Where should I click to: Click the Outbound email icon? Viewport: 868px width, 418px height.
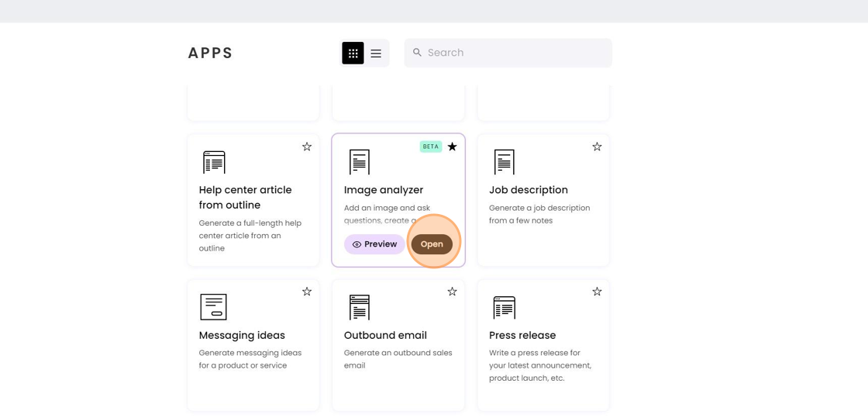(360, 307)
